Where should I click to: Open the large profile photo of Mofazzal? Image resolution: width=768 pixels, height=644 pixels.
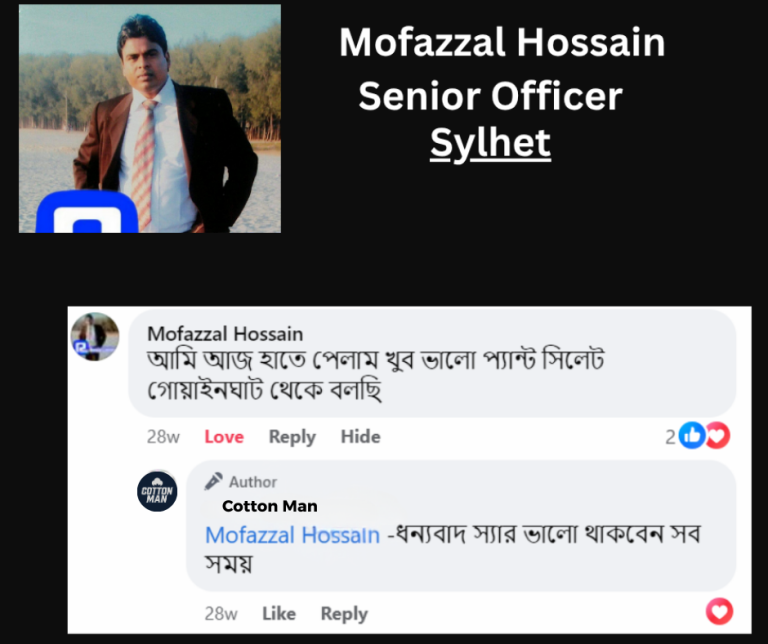pos(150,118)
